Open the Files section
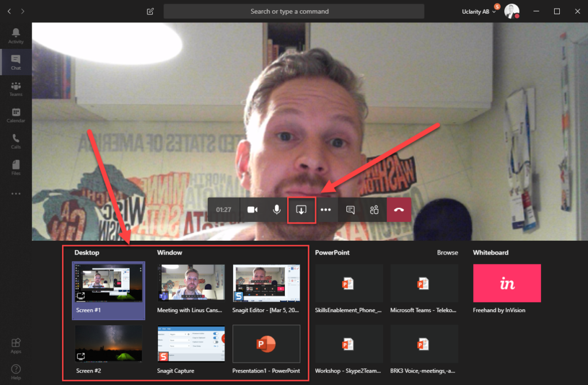 (x=16, y=168)
